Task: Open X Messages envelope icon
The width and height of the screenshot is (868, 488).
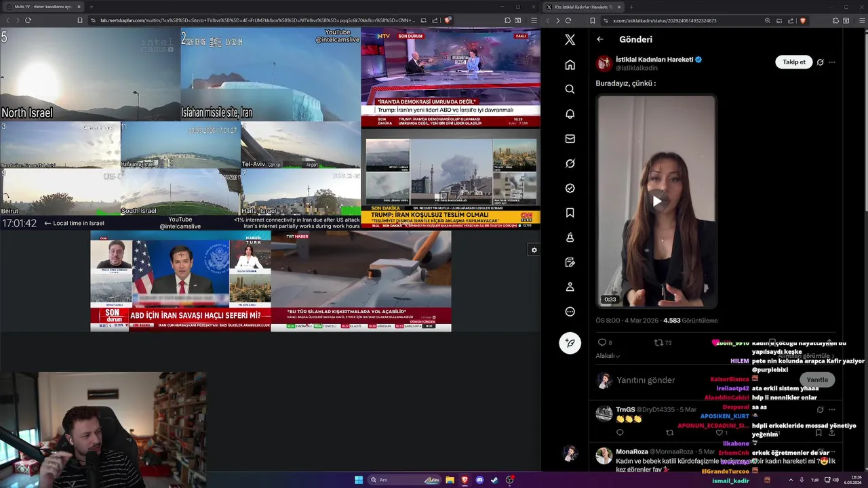Action: pyautogui.click(x=570, y=139)
